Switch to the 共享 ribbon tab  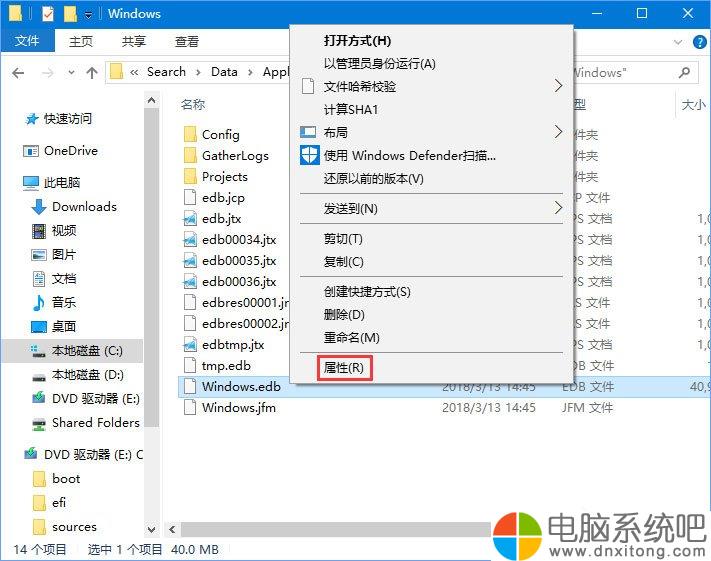(133, 41)
